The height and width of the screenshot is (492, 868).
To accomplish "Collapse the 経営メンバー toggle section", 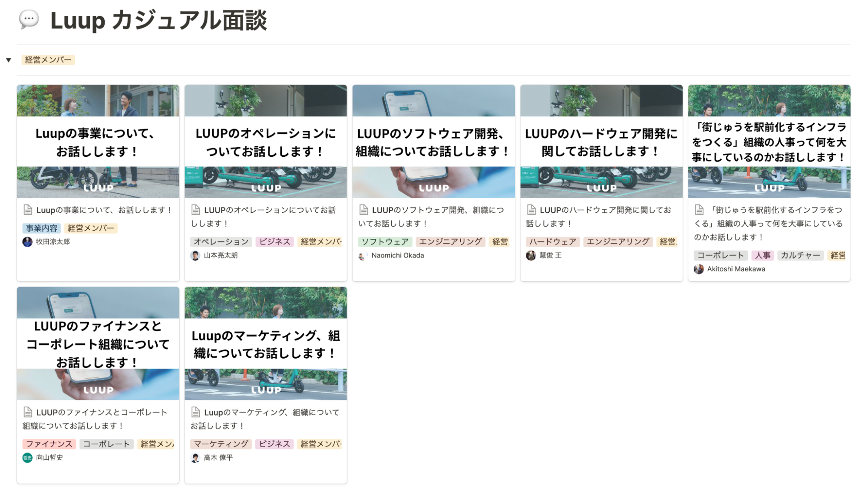I will [x=8, y=60].
